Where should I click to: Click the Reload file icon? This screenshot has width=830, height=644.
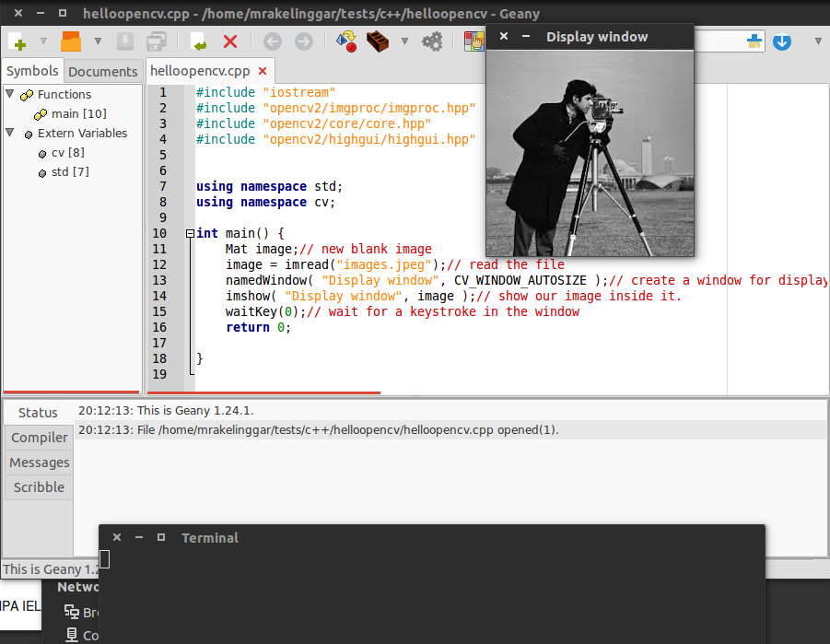[x=198, y=41]
